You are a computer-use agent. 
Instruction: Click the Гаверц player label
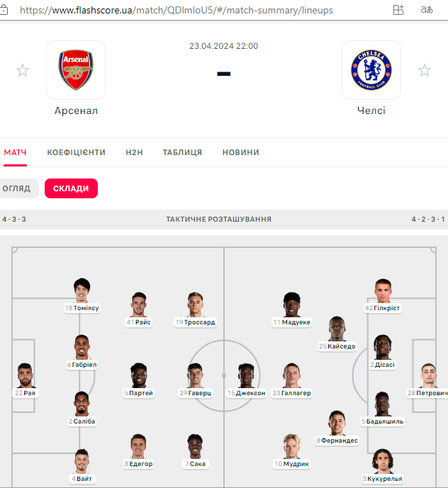pyautogui.click(x=196, y=393)
